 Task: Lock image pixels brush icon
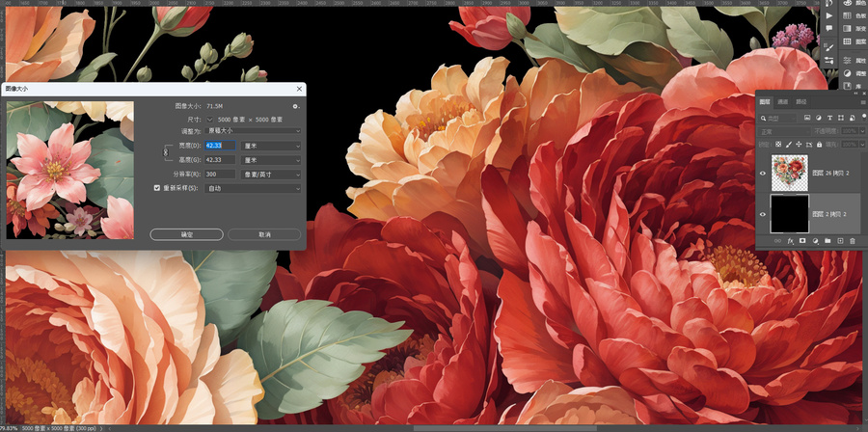pos(788,145)
